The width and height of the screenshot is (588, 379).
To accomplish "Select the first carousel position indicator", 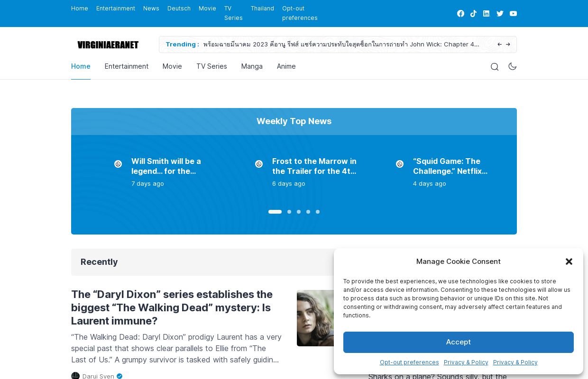I will tap(275, 212).
